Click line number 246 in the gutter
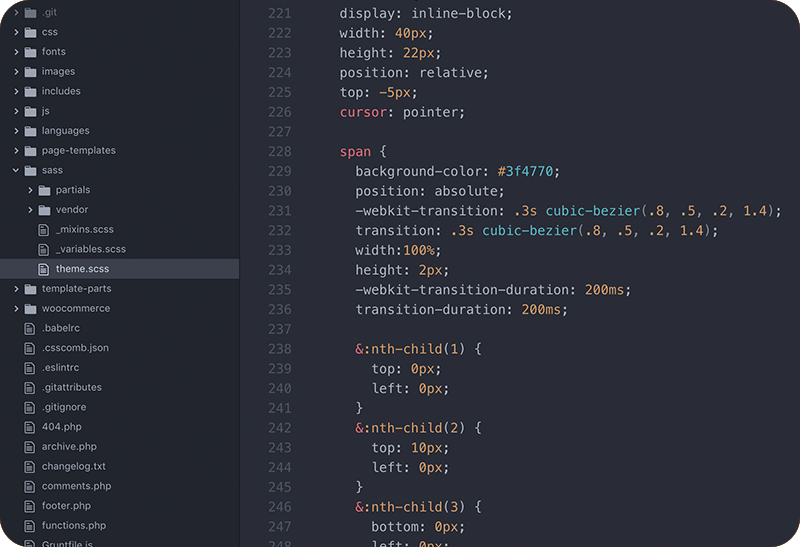The image size is (800, 547). pyautogui.click(x=280, y=507)
